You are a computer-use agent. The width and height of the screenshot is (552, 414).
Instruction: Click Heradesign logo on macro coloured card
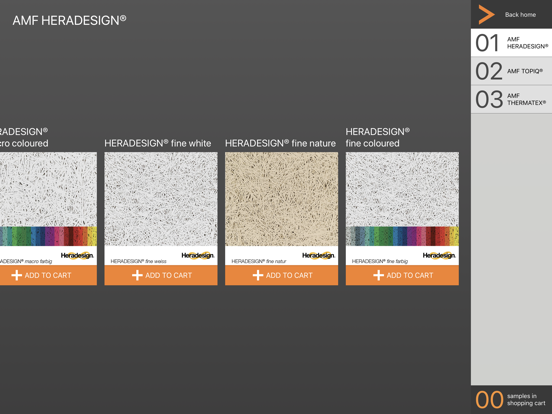(x=77, y=255)
